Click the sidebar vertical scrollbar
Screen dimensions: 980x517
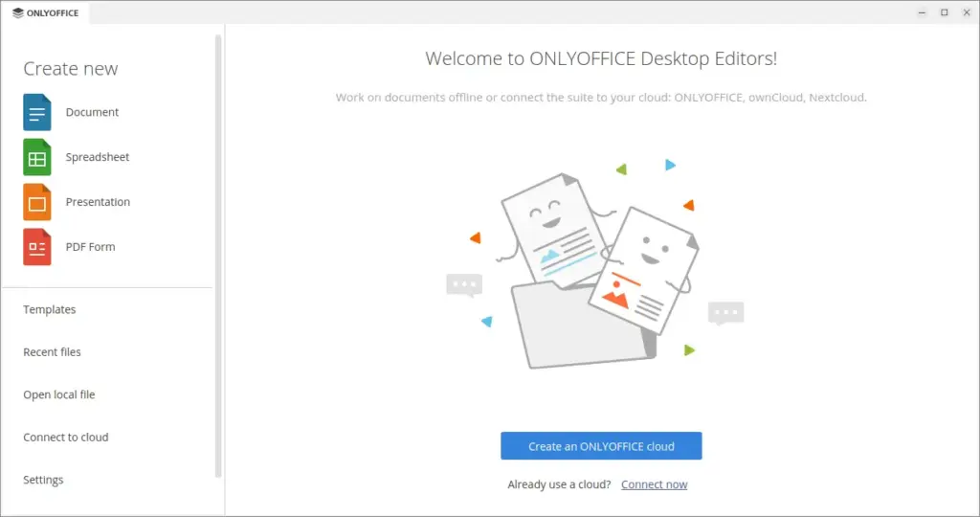(218, 257)
